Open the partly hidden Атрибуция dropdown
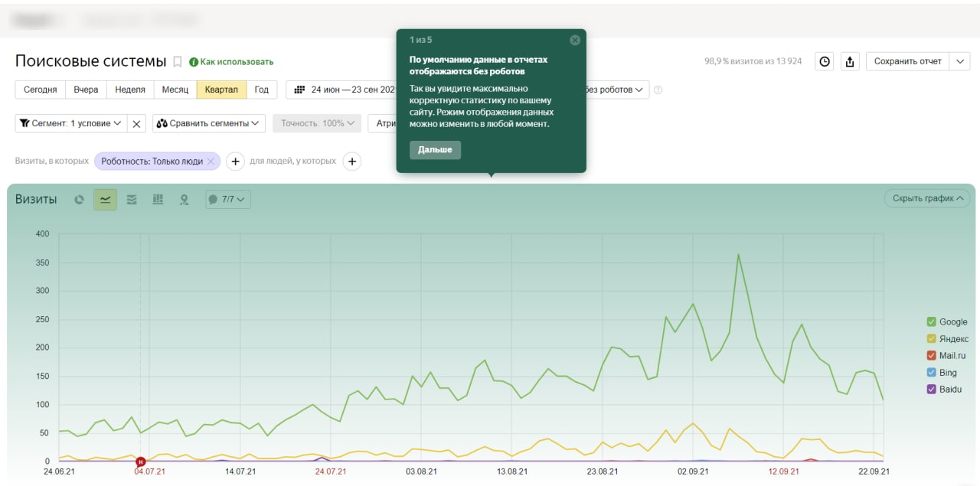The image size is (980, 486). pyautogui.click(x=382, y=123)
